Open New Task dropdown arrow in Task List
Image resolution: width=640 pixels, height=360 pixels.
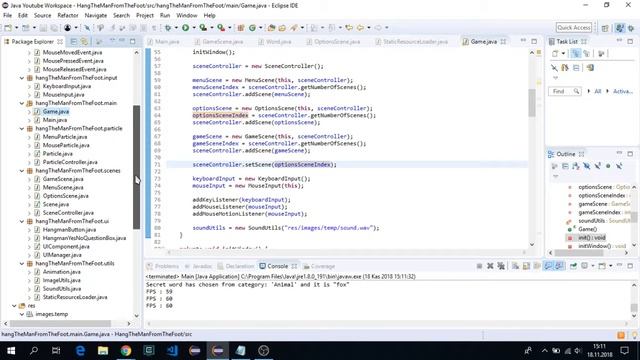click(563, 53)
